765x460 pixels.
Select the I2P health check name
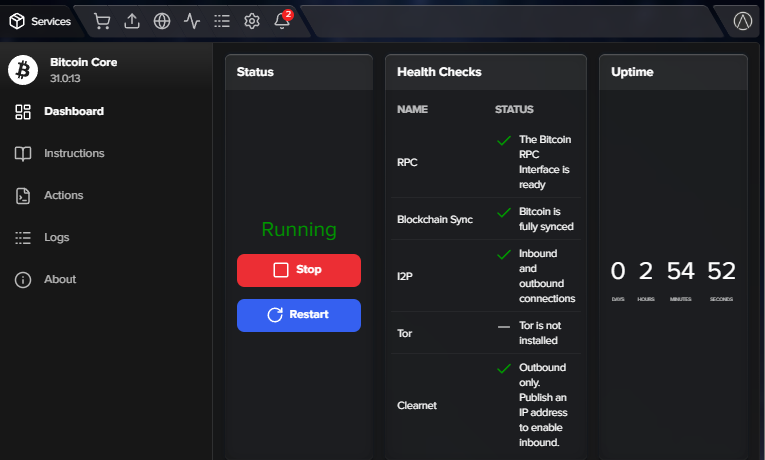pyautogui.click(x=404, y=276)
